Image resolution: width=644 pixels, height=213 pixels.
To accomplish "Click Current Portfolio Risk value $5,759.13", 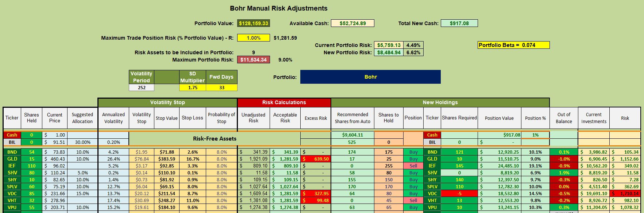I will pyautogui.click(x=389, y=45).
